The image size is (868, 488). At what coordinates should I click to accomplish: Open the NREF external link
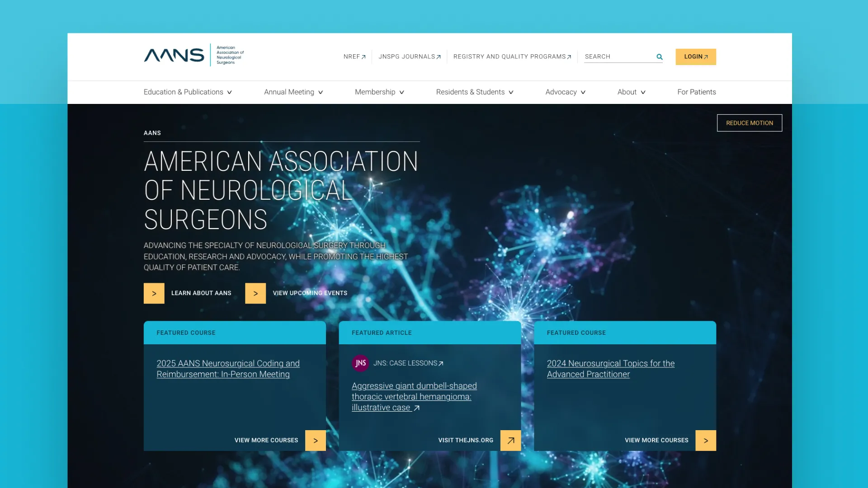pyautogui.click(x=354, y=57)
